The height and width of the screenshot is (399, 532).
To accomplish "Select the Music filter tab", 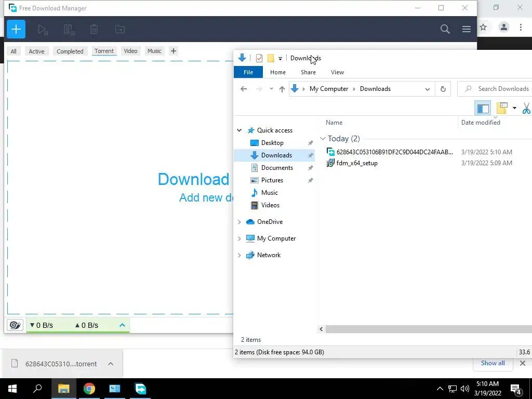I will tap(154, 51).
